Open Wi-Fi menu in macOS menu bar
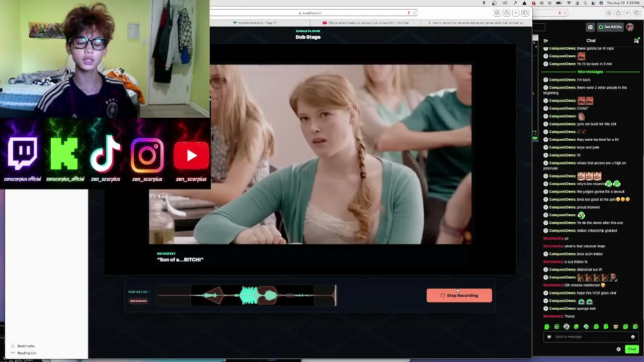This screenshot has width=644, height=362. (569, 3)
